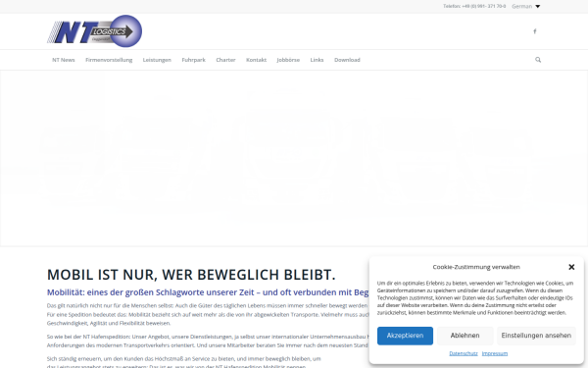Open Firmenvorstellung menu item
Image resolution: width=588 pixels, height=368 pixels.
coord(109,60)
